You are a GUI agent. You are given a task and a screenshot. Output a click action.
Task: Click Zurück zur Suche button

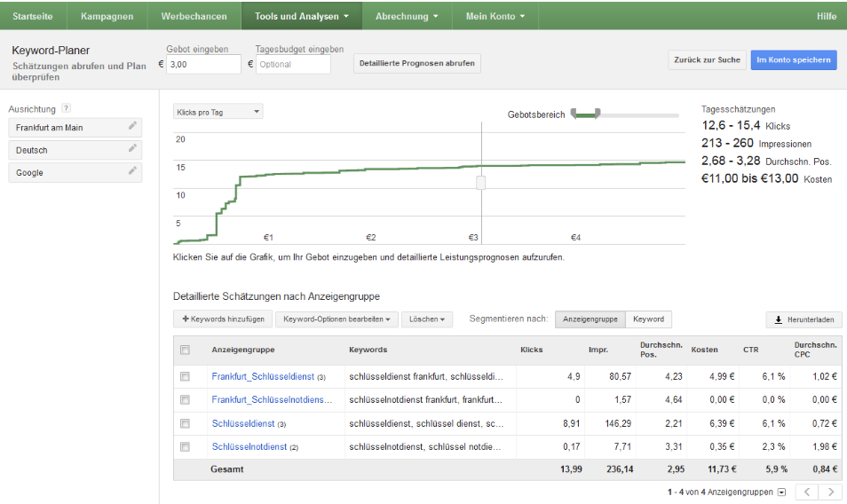(x=707, y=60)
